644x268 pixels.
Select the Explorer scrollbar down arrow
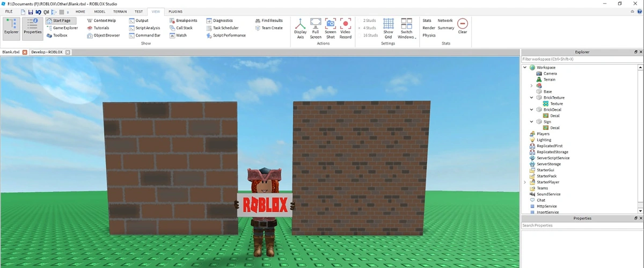click(640, 212)
